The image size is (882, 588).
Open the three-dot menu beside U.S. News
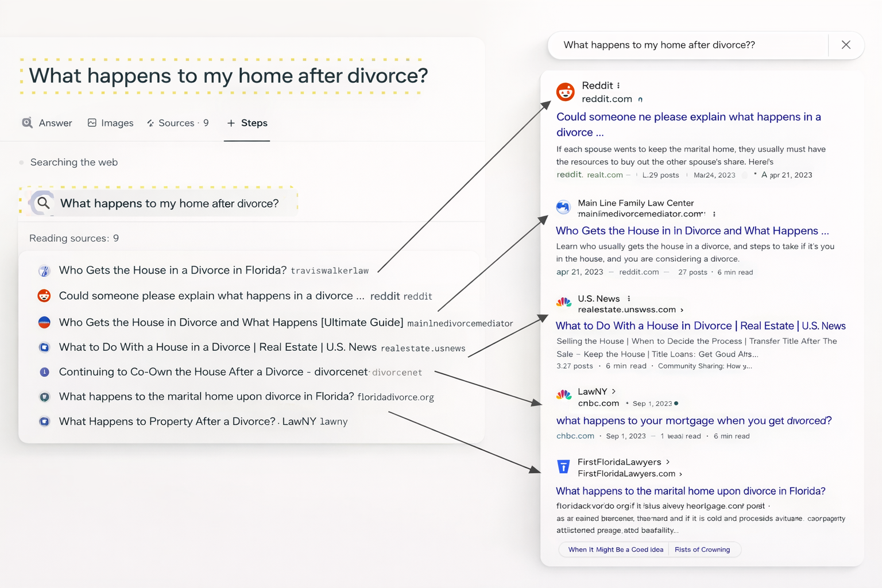pos(629,299)
